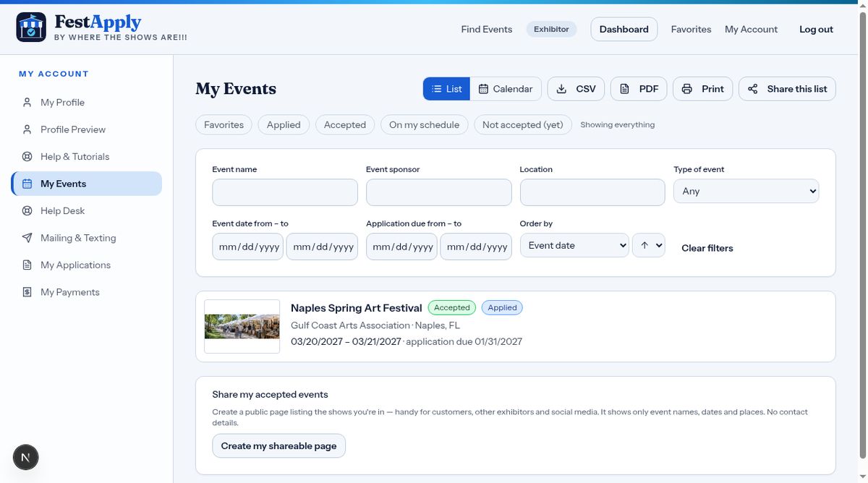Open the Naples Spring Art Festival thumbnail

(242, 326)
